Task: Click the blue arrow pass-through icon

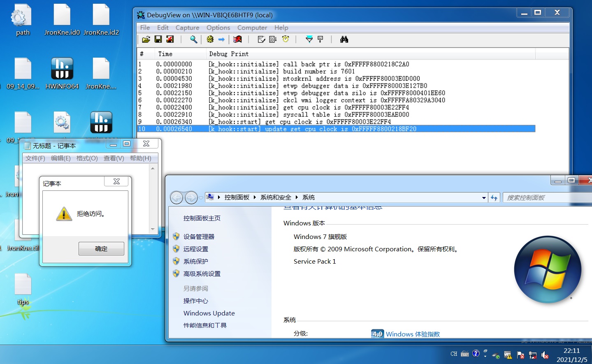Action: pos(221,39)
